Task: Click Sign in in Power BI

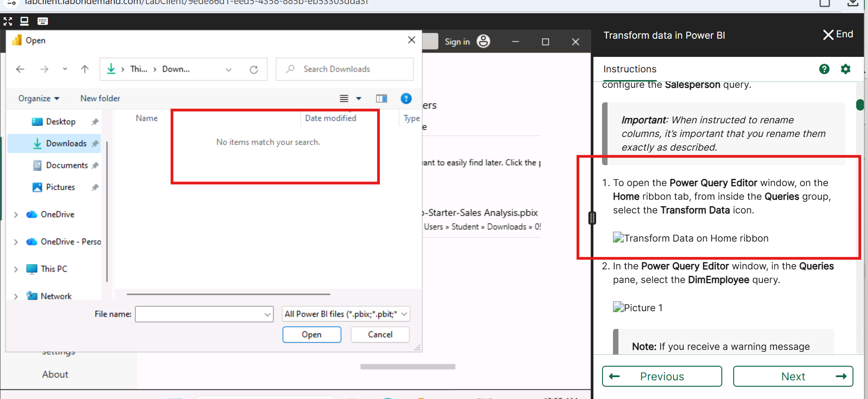Action: (x=457, y=42)
